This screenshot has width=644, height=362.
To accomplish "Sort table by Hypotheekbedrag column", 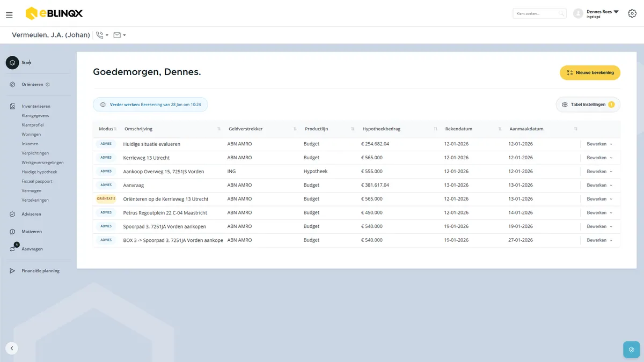I will [x=435, y=129].
